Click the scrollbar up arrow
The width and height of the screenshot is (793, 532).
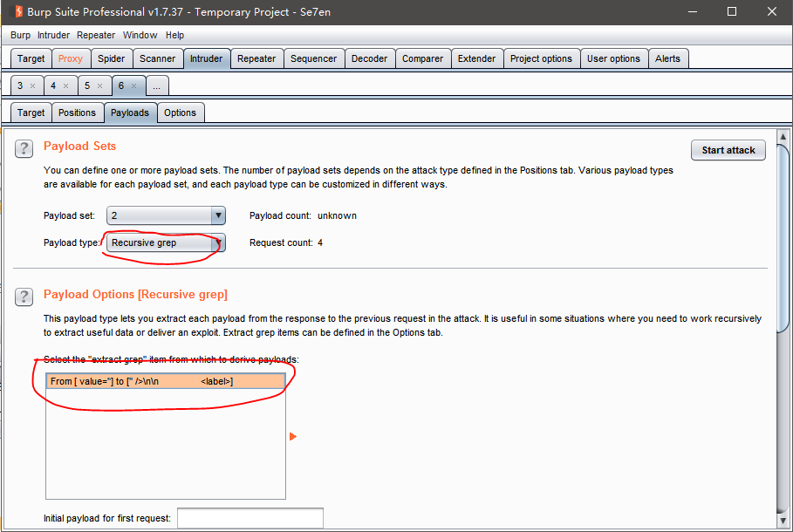point(783,136)
